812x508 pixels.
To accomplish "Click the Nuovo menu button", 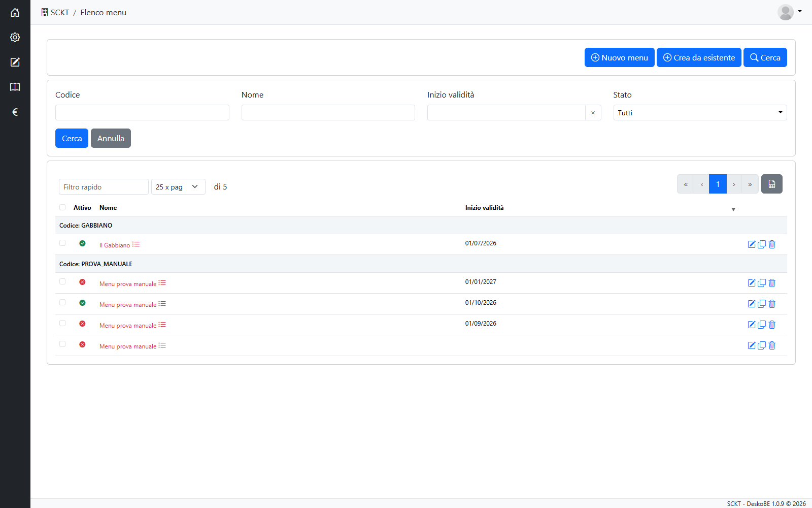I will click(619, 57).
